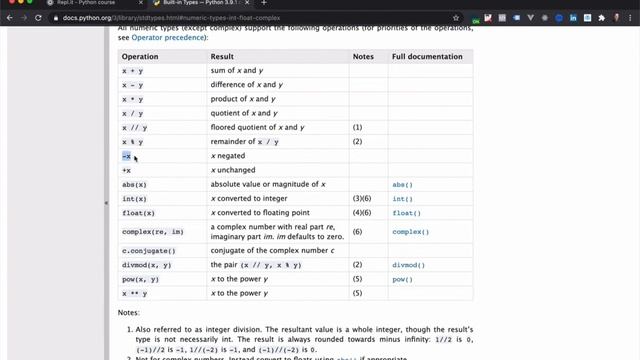Bookmark this page with the star icon
640x360 pixels.
click(x=456, y=18)
